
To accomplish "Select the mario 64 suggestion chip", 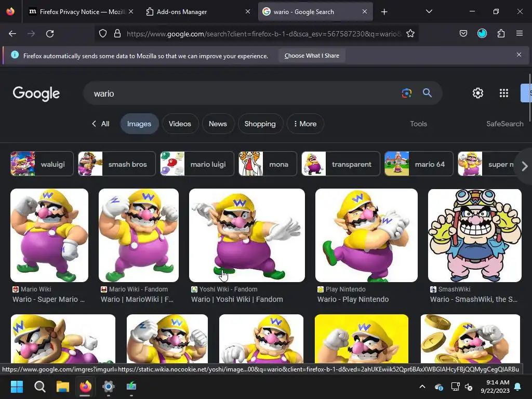I will pos(419,164).
